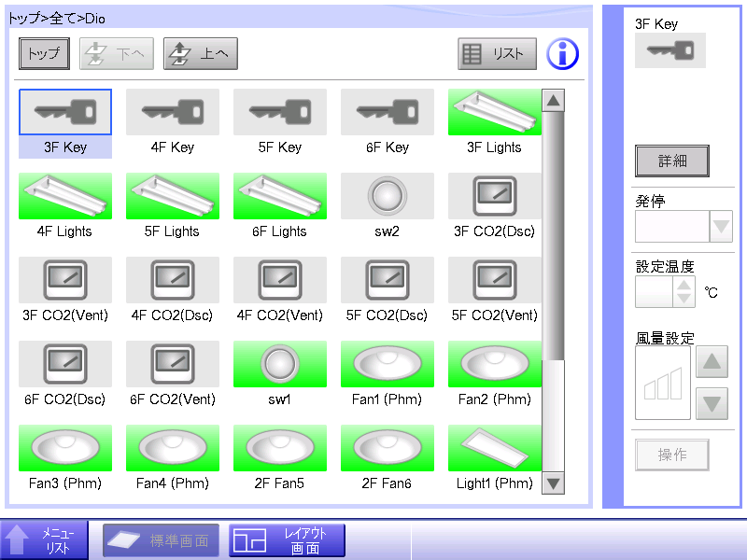This screenshot has width=747, height=560.
Task: Select the 3F CO2(Vent) sensor icon
Action: point(65,280)
